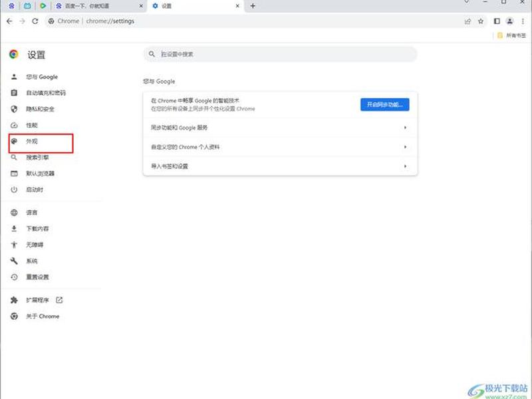Reload the settings page
This screenshot has height=399, width=532.
35,21
